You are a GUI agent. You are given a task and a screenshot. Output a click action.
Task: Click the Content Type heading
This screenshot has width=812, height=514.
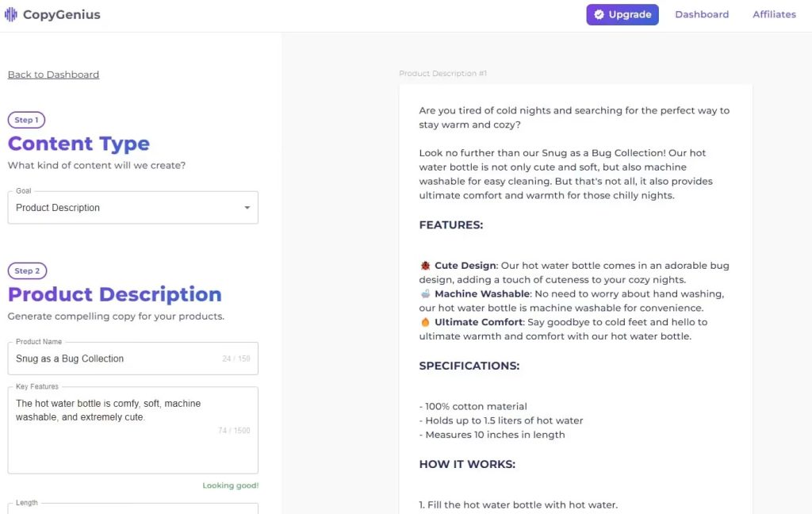tap(79, 144)
